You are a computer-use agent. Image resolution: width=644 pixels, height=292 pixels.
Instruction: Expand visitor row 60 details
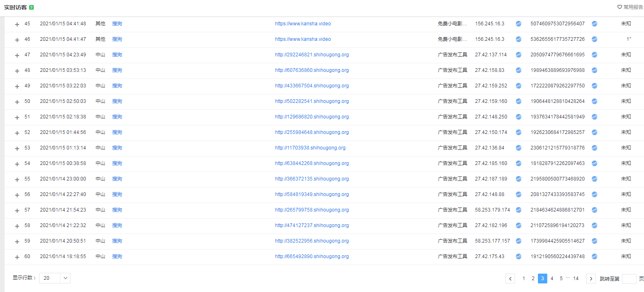(x=17, y=257)
